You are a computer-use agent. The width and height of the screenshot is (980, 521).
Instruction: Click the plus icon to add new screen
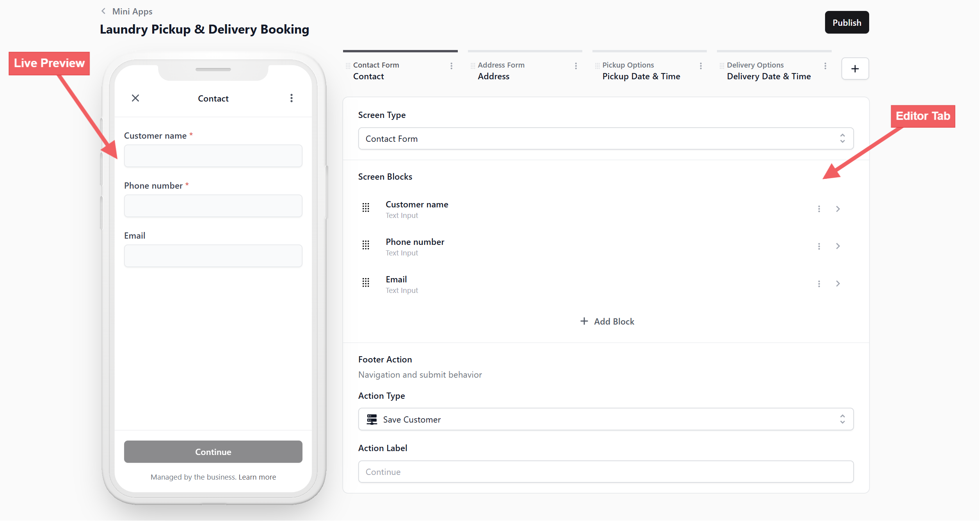855,69
